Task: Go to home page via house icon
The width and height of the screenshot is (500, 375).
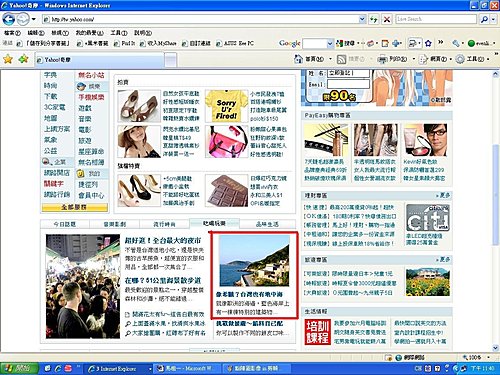Action: tap(298, 59)
